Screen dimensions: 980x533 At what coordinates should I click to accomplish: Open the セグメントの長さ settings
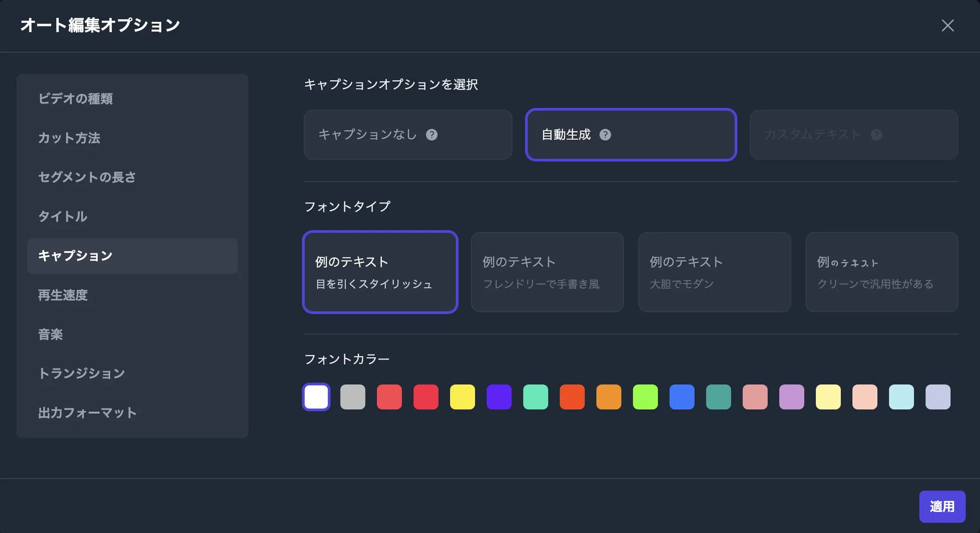[x=87, y=178]
